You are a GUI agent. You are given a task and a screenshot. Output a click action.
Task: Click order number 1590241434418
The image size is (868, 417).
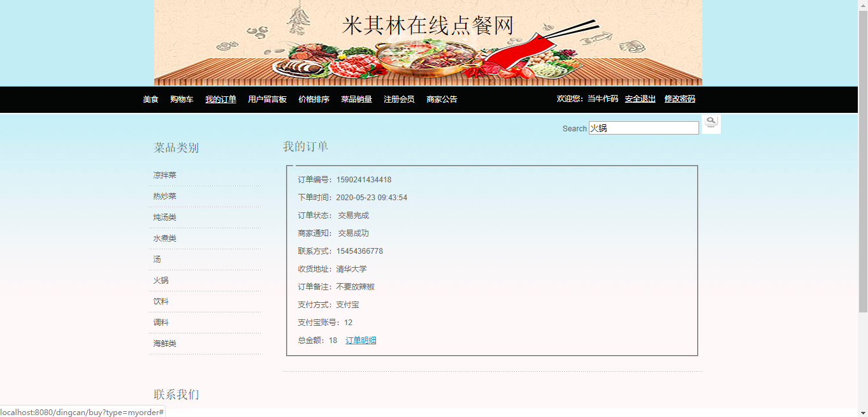pos(364,180)
